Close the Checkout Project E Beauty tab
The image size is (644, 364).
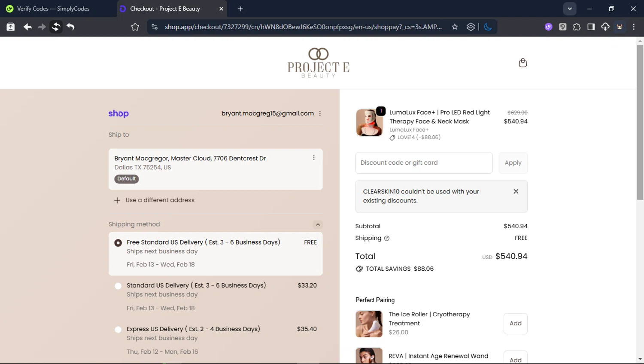click(221, 9)
